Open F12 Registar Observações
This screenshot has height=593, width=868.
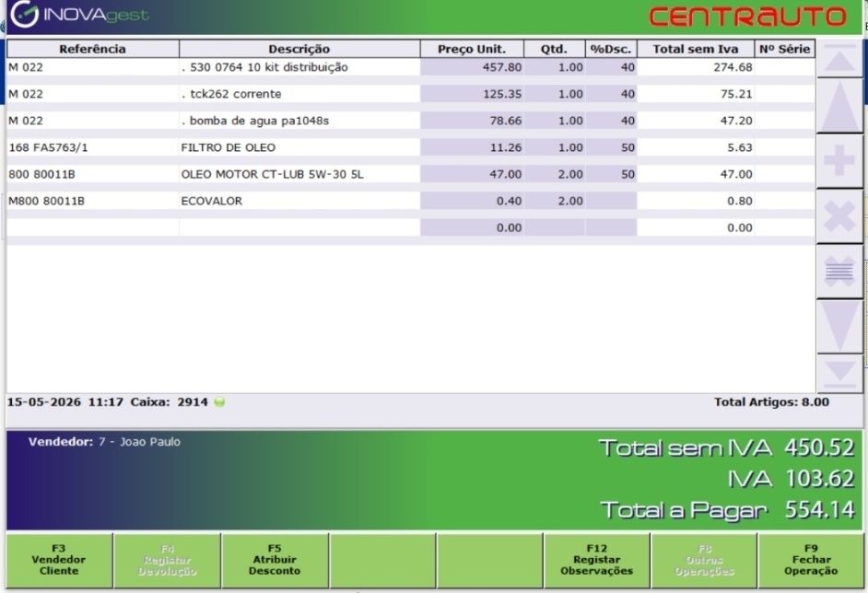[597, 560]
